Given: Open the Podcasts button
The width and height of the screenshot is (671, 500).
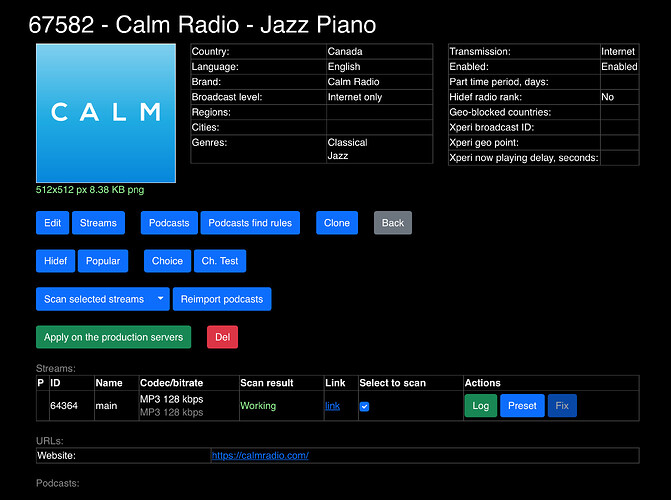Looking at the screenshot, I should (x=169, y=223).
